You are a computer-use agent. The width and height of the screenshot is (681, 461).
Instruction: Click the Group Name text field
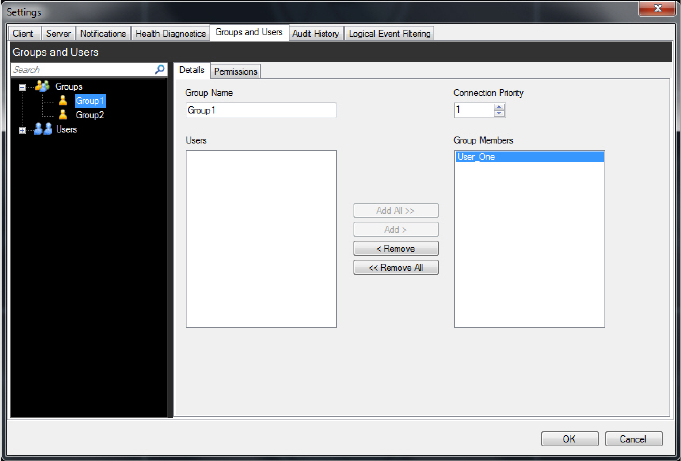click(261, 110)
